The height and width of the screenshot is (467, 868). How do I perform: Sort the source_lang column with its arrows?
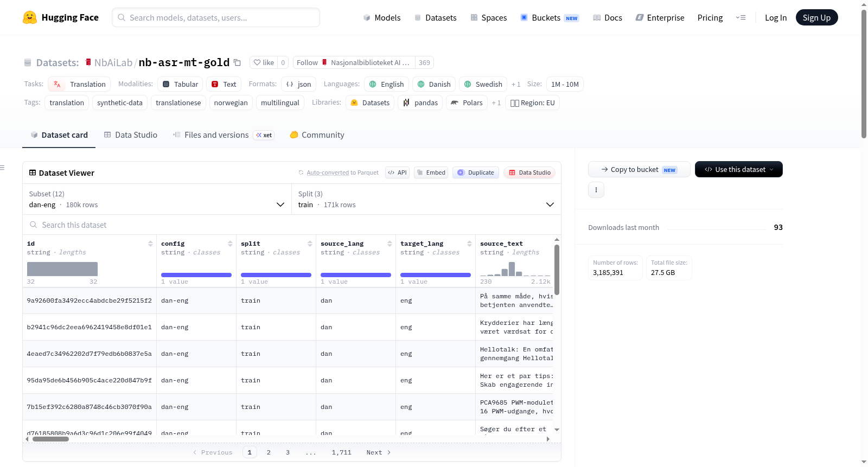(390, 244)
